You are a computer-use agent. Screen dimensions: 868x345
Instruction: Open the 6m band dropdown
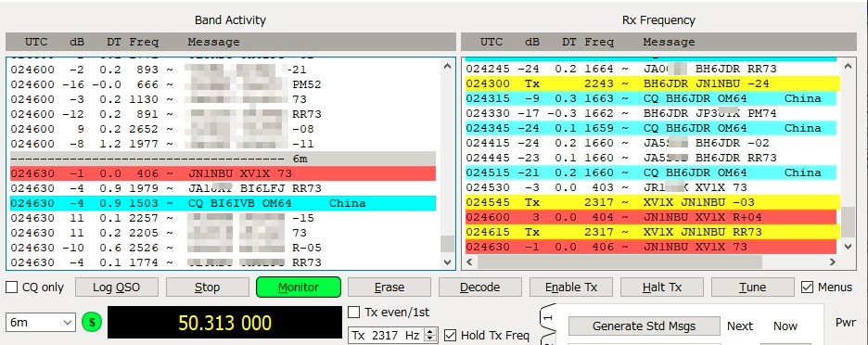[x=41, y=323]
